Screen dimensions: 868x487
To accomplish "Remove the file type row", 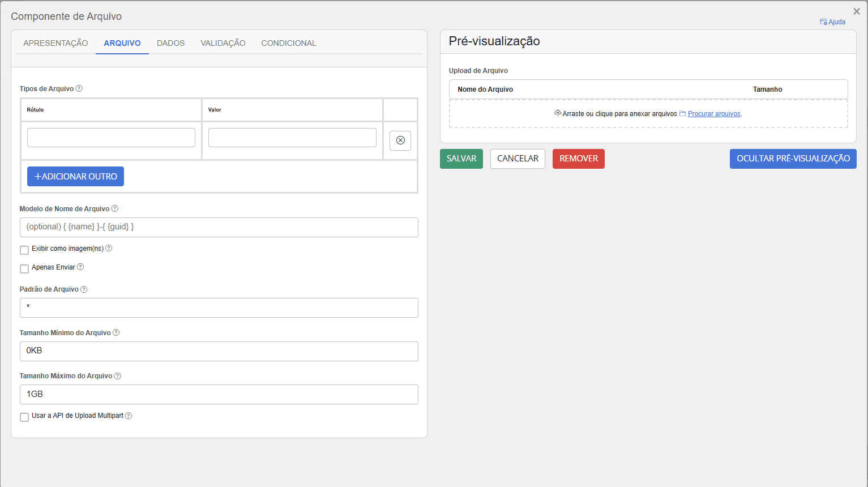I will click(400, 140).
